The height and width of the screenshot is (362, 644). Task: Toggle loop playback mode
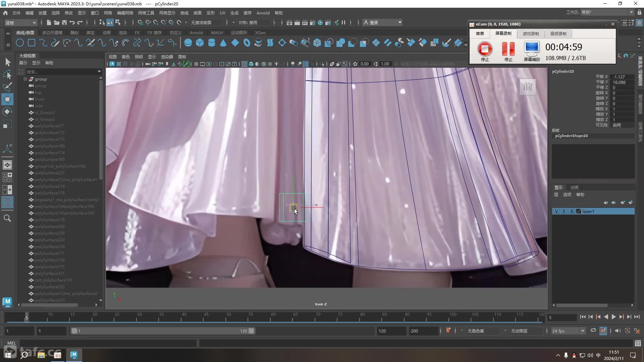tap(593, 330)
